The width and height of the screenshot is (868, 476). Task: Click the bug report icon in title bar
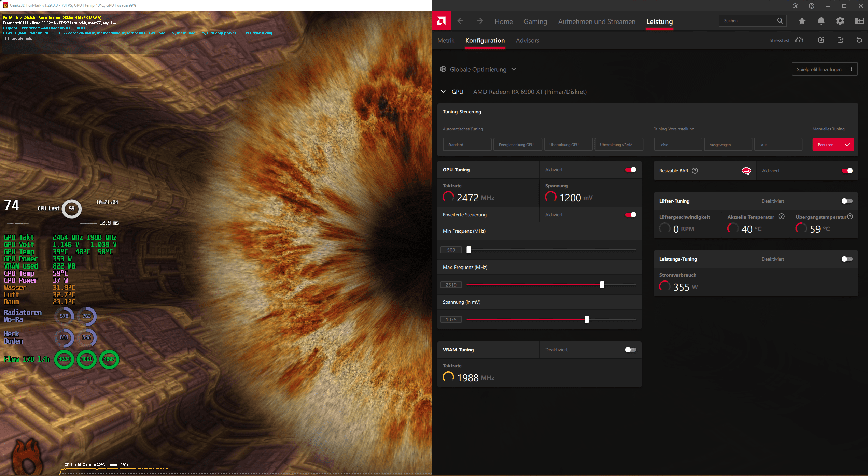tap(795, 6)
